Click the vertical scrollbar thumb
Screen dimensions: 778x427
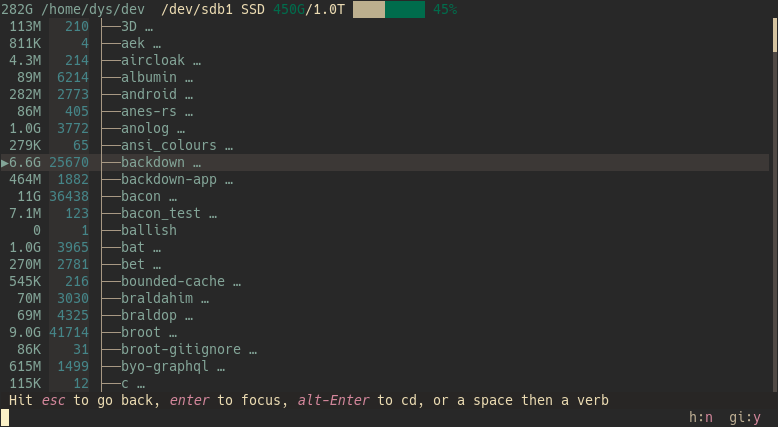(775, 35)
